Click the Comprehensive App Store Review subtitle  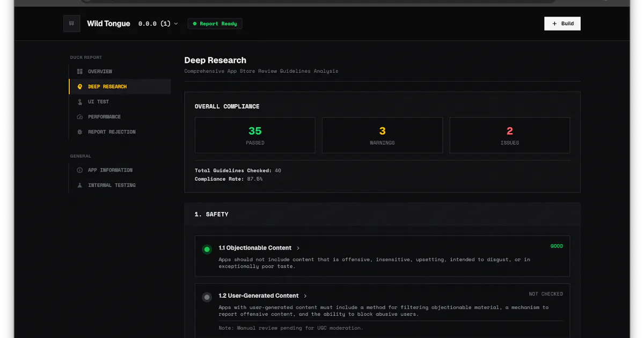(x=261, y=71)
